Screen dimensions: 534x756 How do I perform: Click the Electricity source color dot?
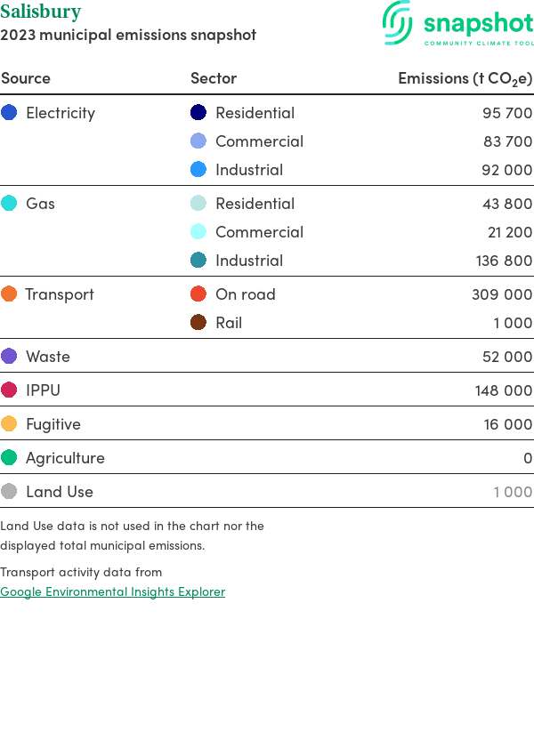(x=9, y=112)
